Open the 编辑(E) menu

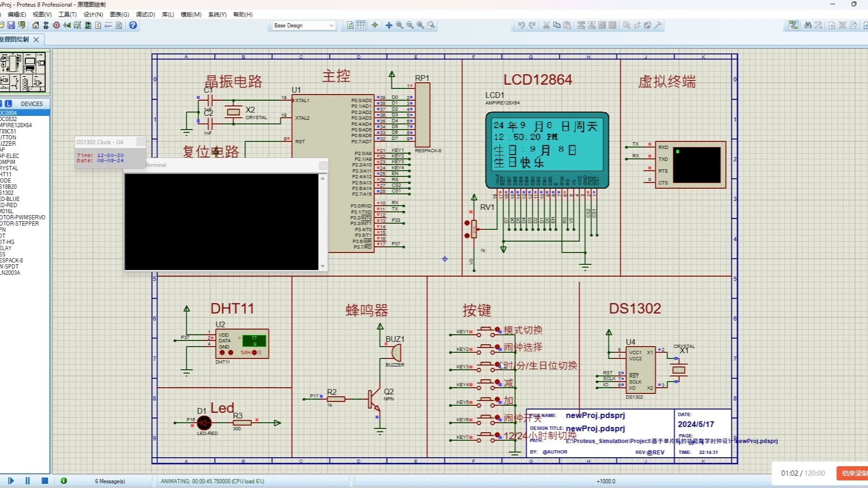(x=17, y=14)
